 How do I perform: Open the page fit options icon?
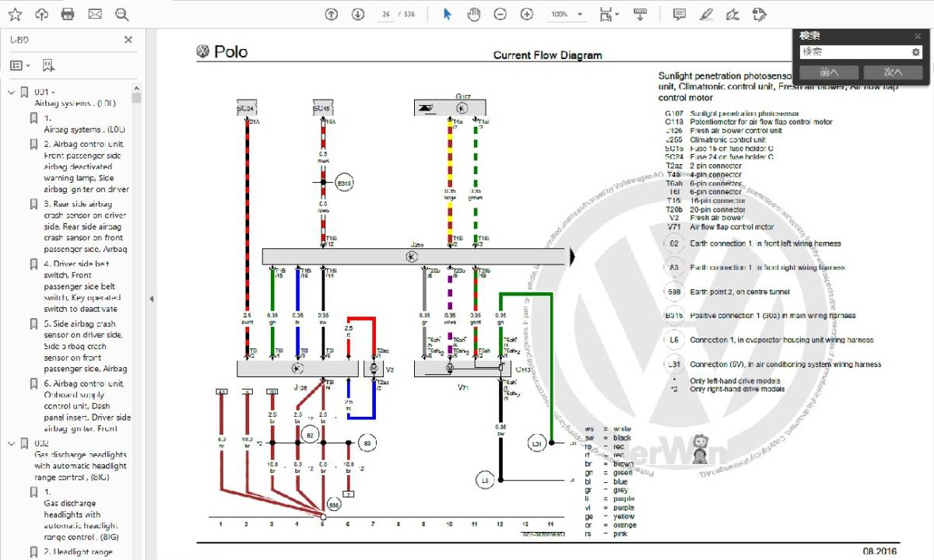pos(607,14)
